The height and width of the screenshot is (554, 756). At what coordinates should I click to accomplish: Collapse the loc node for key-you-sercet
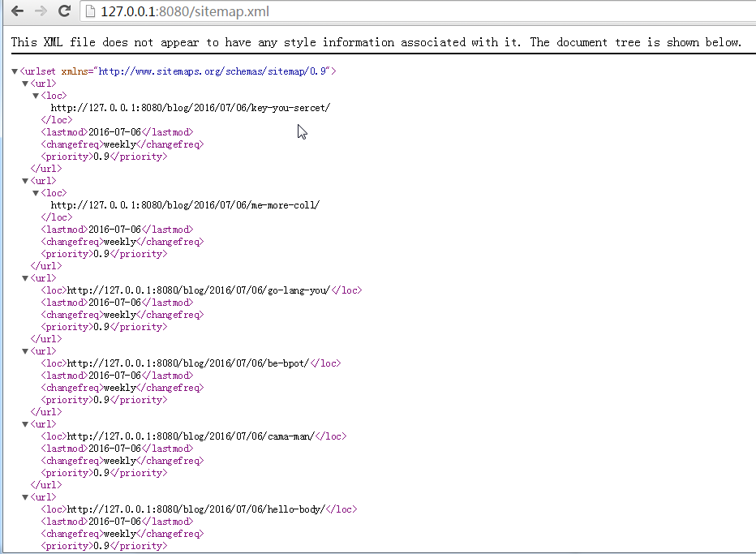point(36,96)
